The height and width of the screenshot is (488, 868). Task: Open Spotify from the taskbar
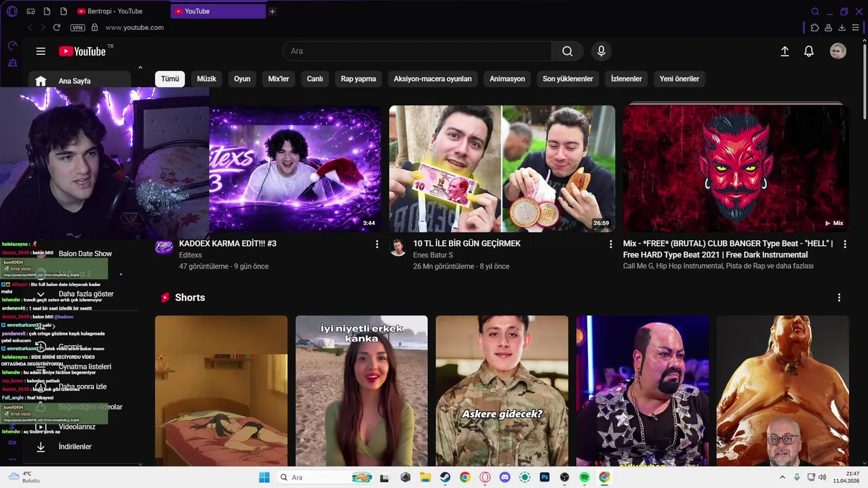[585, 477]
